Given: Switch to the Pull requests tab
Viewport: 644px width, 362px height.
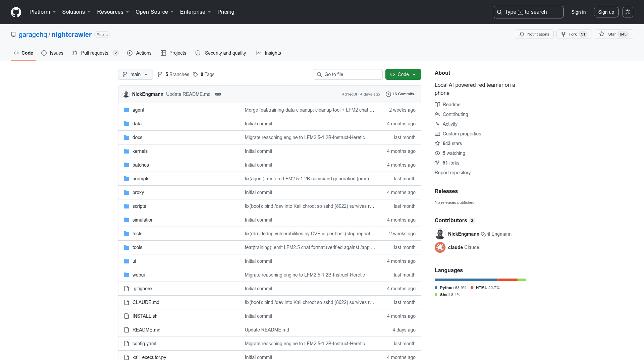Looking at the screenshot, I should pos(96,53).
